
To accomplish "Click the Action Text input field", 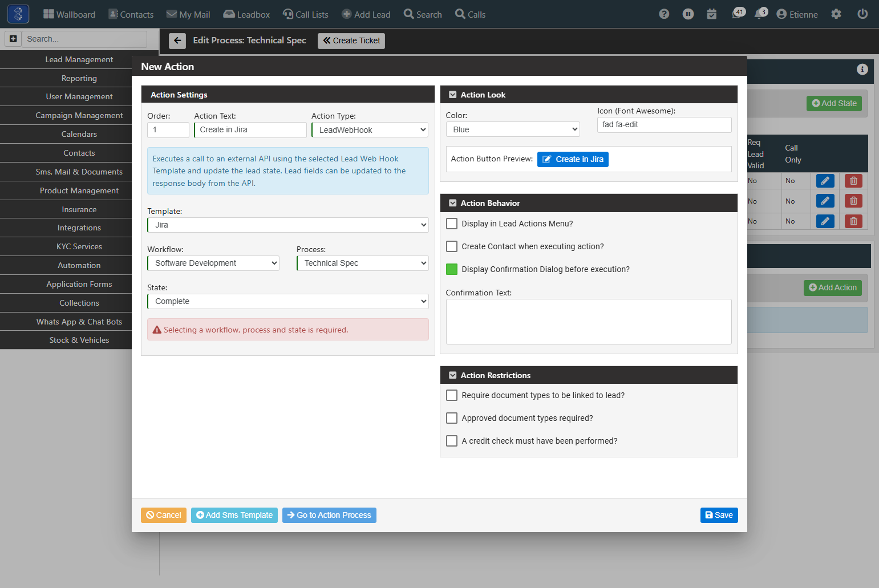I will point(250,130).
